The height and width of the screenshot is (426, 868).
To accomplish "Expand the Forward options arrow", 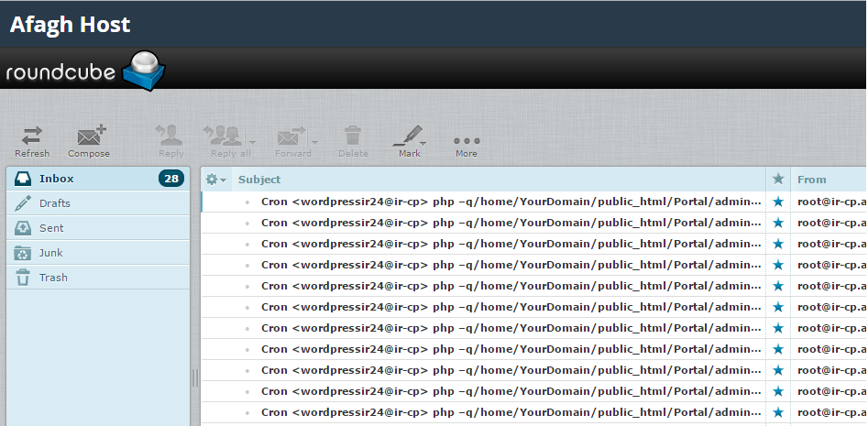I will click(x=314, y=142).
